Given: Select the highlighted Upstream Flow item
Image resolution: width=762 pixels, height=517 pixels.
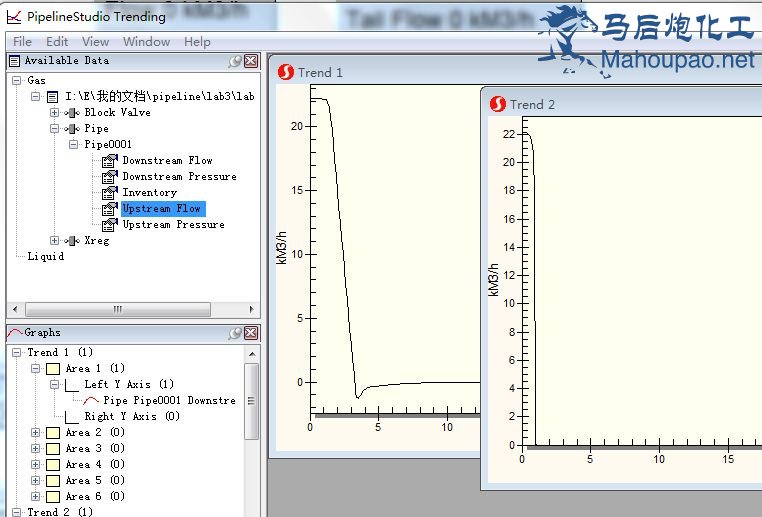Looking at the screenshot, I should [163, 208].
